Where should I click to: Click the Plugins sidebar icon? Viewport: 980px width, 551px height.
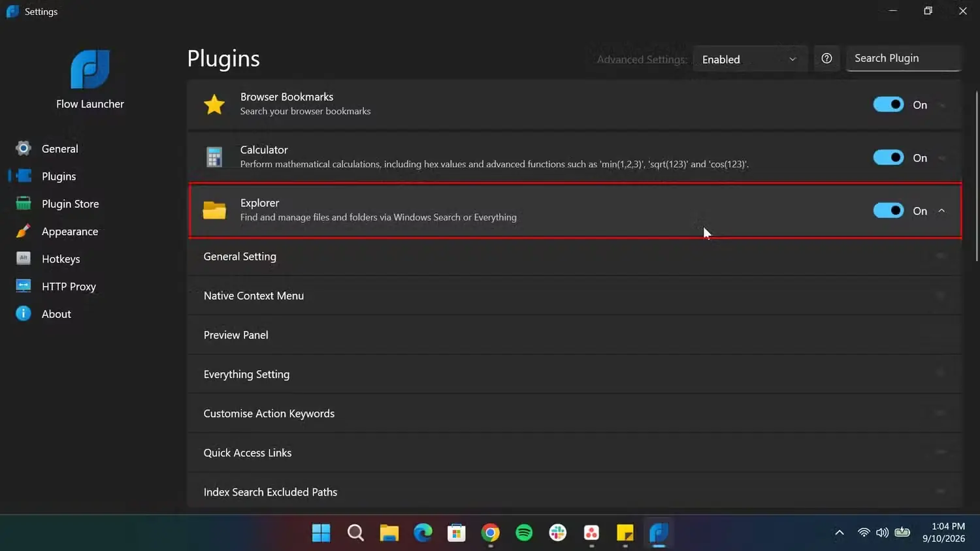[24, 176]
